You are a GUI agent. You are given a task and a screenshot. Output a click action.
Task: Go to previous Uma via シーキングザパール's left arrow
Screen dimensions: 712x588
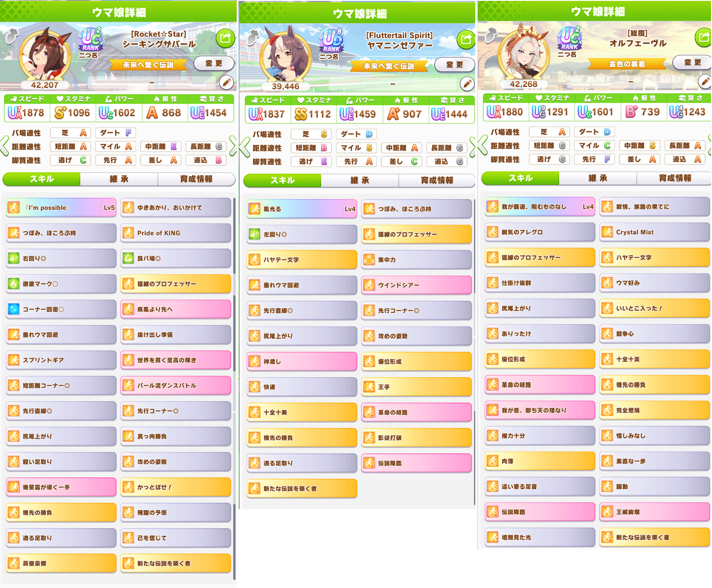click(5, 146)
